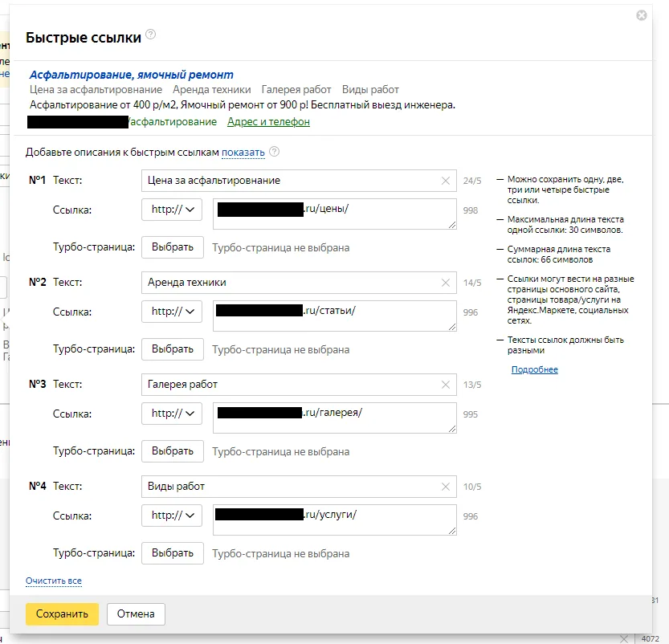
Task: Edit text field Аренда техники
Action: point(299,283)
